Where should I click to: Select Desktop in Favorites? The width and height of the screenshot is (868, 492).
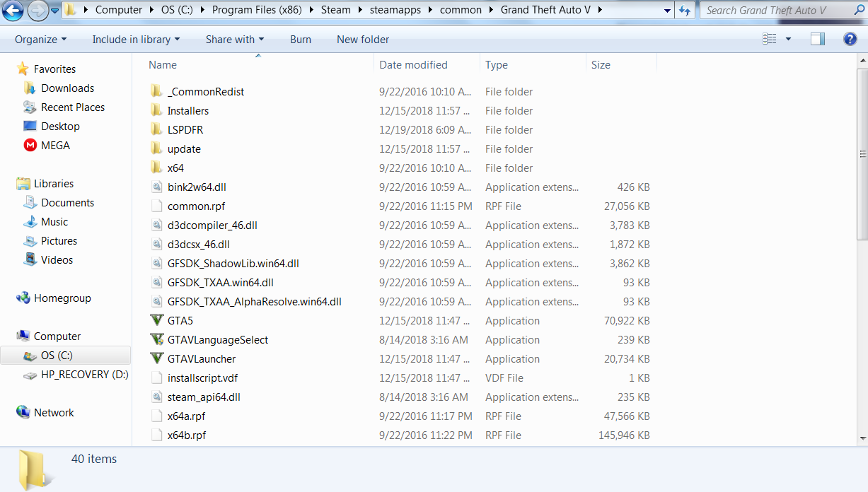60,126
